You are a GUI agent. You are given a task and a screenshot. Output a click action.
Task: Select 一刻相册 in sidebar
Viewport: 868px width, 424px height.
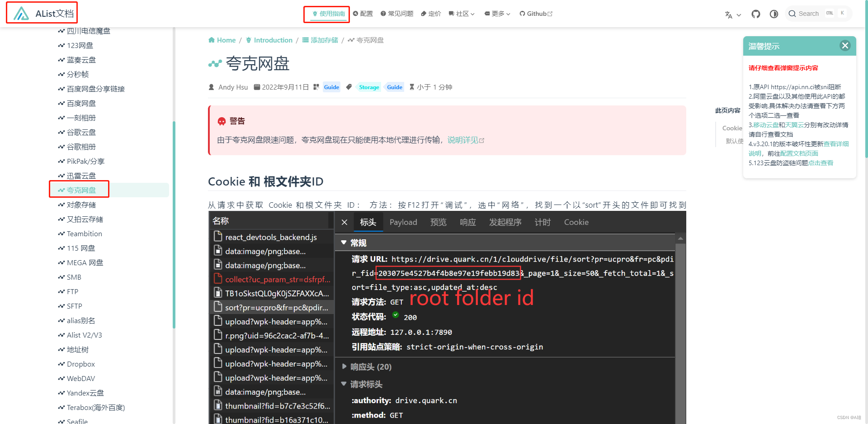(77, 118)
